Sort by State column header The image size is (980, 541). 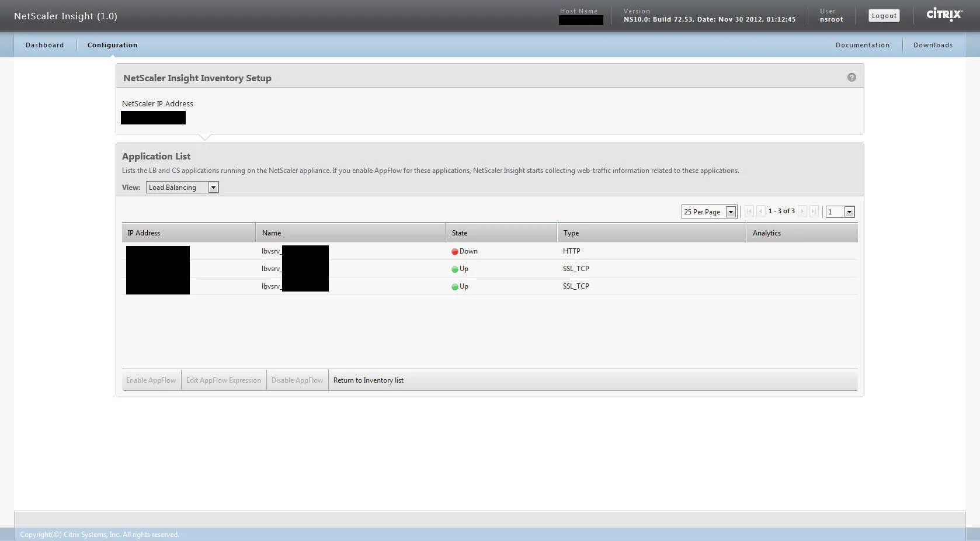[501, 233]
